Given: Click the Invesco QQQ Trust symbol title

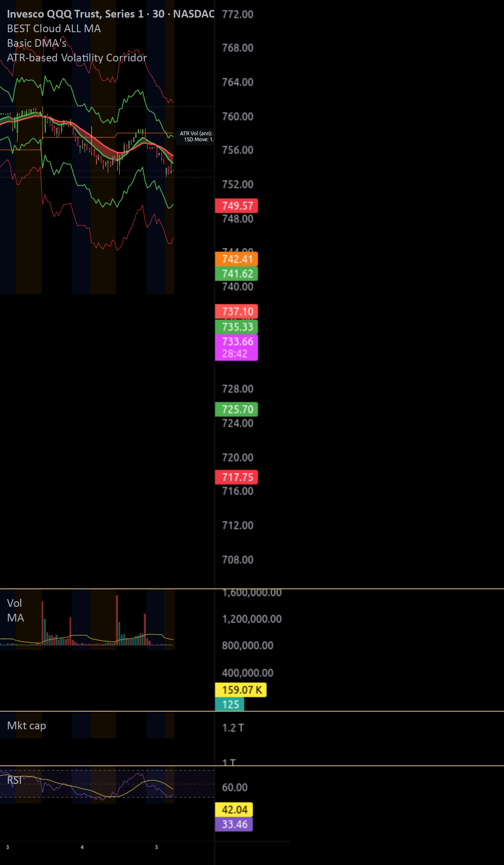Looking at the screenshot, I should click(110, 14).
